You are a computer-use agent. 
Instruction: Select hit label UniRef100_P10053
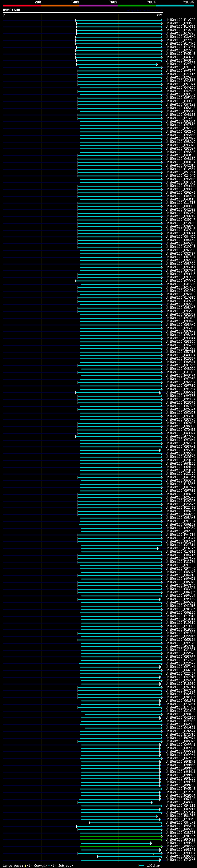click(180, 819)
